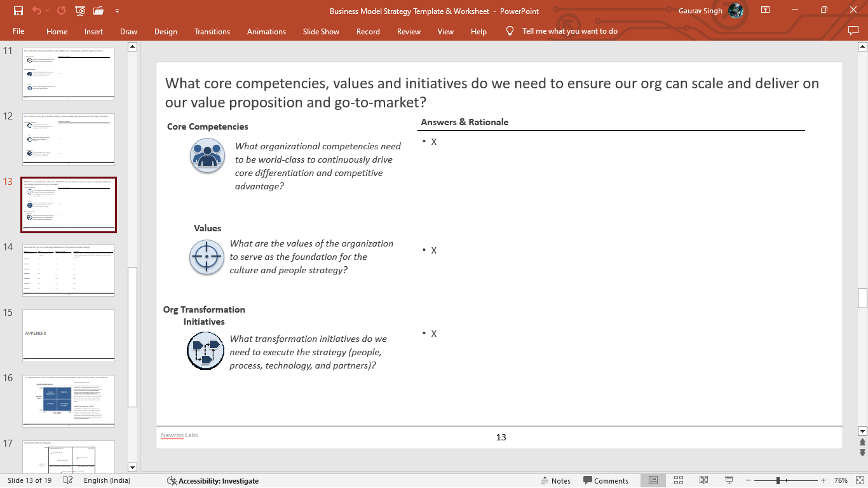The height and width of the screenshot is (488, 868).
Task: Select slide 12 thumbnail
Action: (69, 139)
